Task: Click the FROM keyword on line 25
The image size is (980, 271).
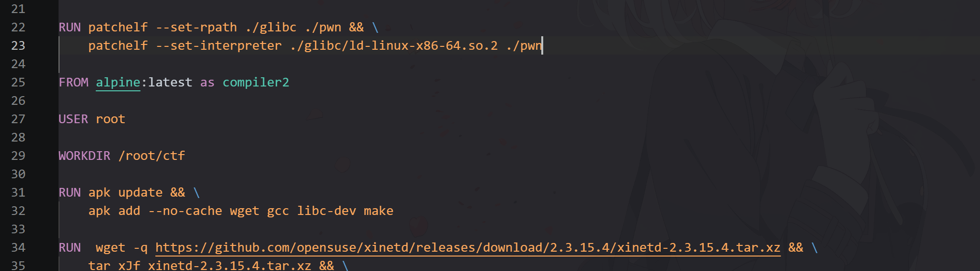Action: coord(73,82)
